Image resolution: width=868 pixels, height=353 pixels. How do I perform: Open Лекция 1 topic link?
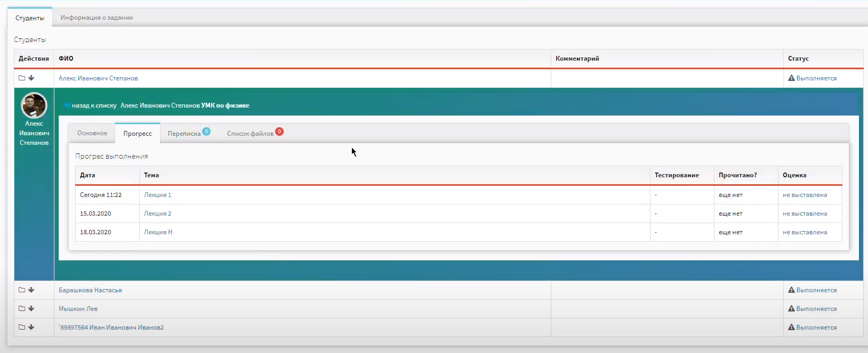coord(157,195)
